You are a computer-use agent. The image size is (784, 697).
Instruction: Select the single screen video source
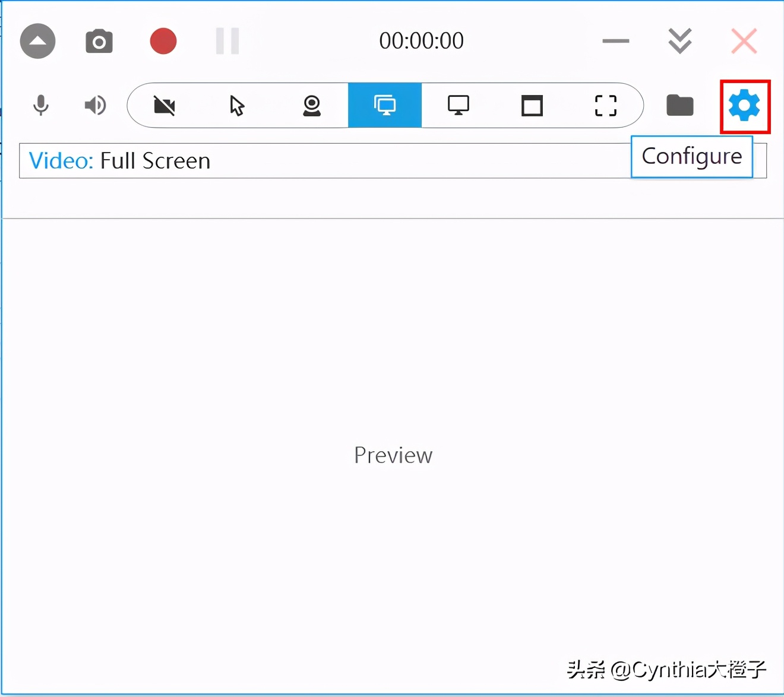pos(459,106)
